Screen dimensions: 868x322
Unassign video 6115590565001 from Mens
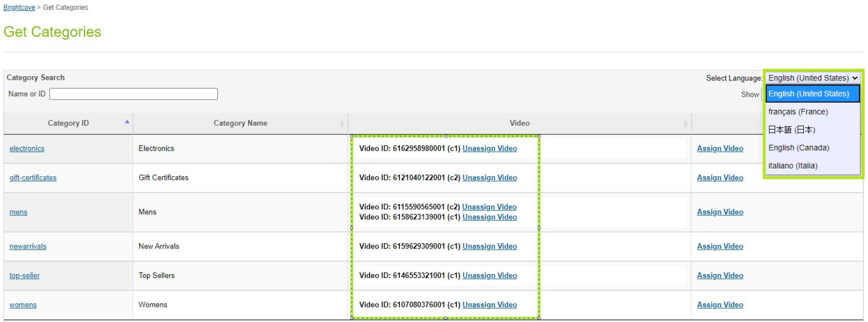tap(489, 207)
